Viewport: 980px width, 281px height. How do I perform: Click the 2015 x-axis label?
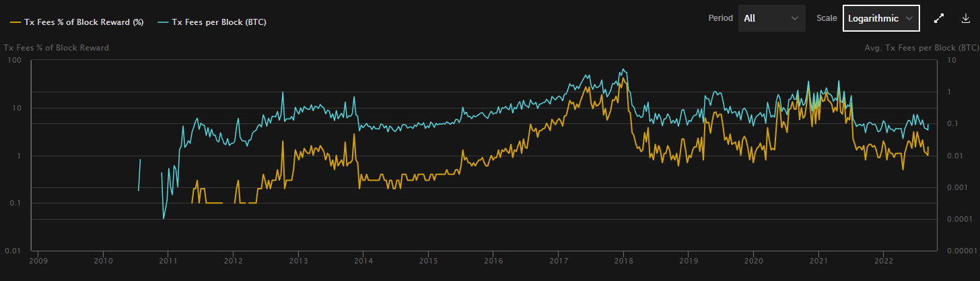428,260
